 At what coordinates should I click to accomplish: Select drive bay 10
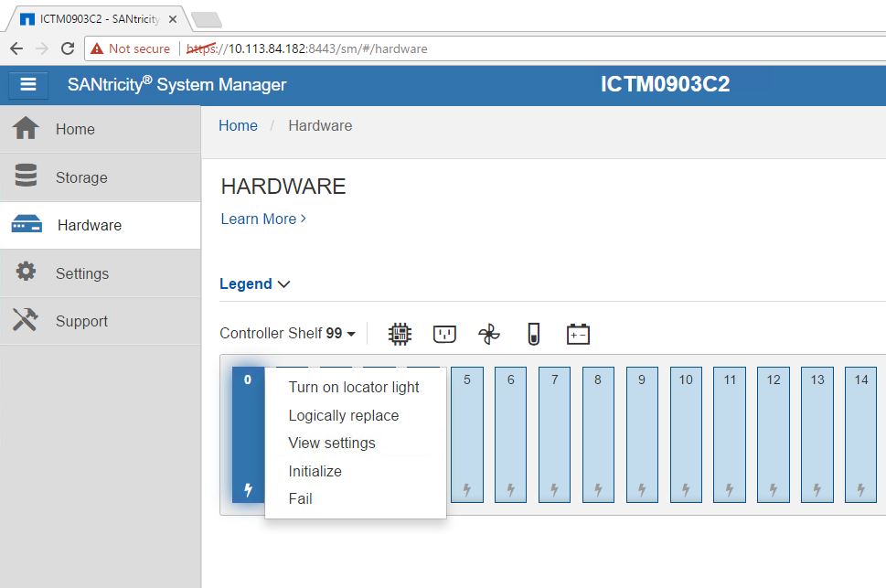pos(686,434)
